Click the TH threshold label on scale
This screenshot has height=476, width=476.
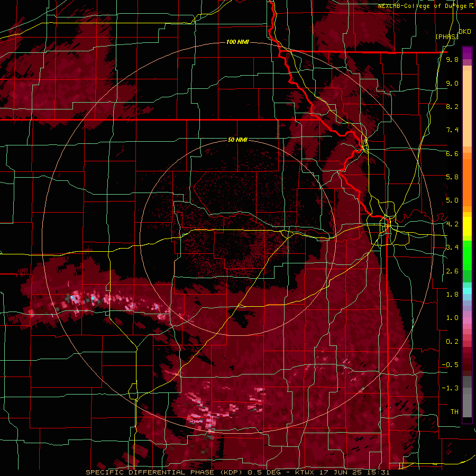coord(454,412)
